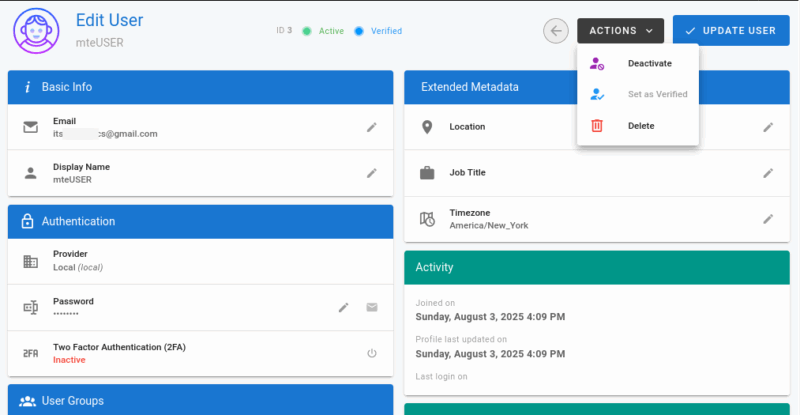Choose Delete in the Actions menu
800x415 pixels.
640,125
